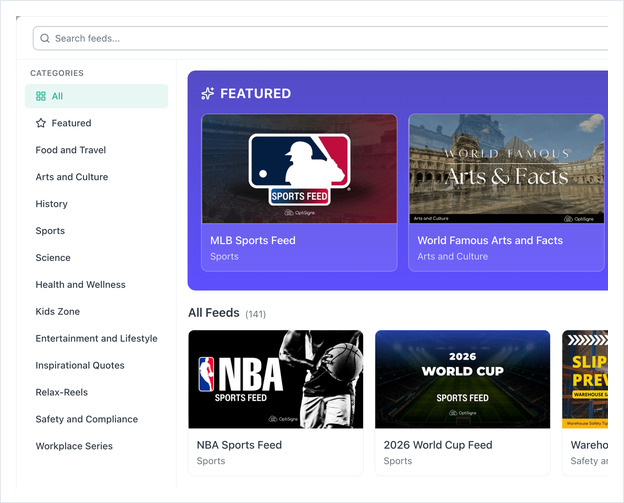The image size is (624, 503).
Task: Click the MLB Sports Feed title
Action: point(253,240)
